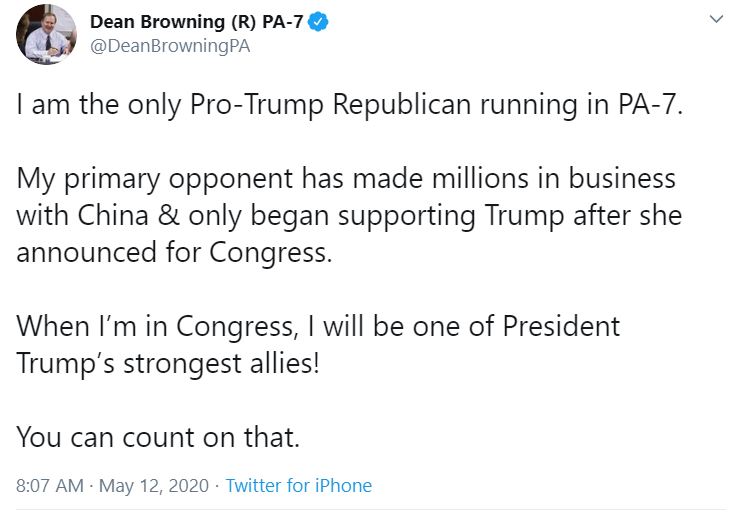This screenshot has height=512, width=741.
Task: Click the first line about Pro-Trump Republican
Action: coord(350,107)
